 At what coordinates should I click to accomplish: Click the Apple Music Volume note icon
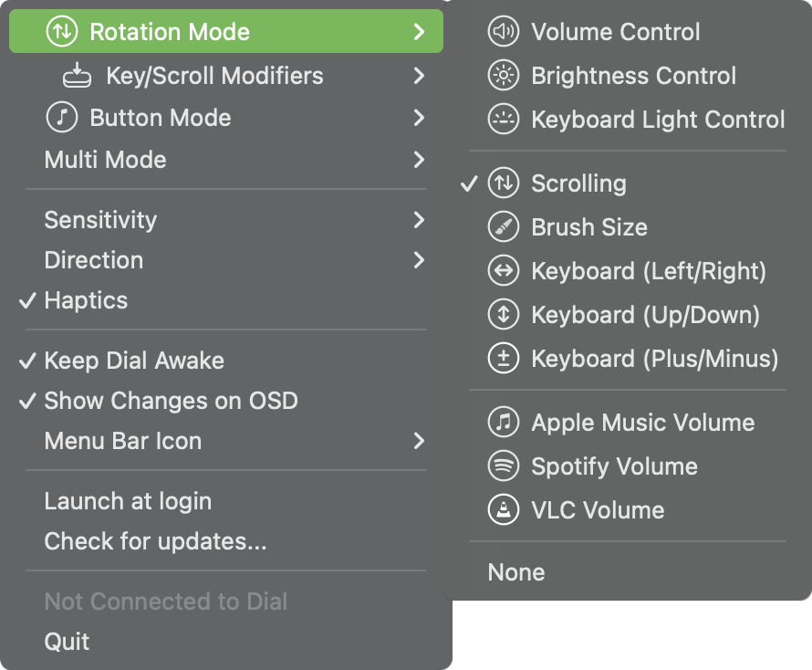click(x=503, y=423)
